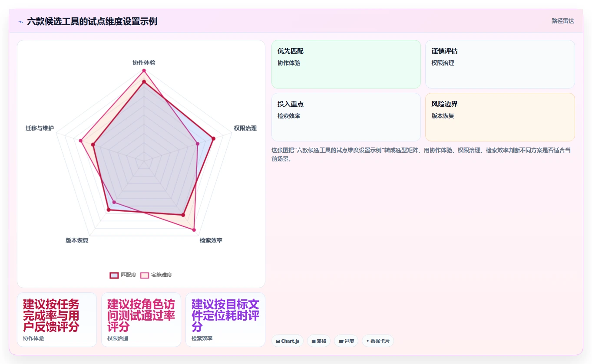The image size is (592, 364).
Task: Select 匹配度 data point on 版本恢复 axis
Action: 109,210
